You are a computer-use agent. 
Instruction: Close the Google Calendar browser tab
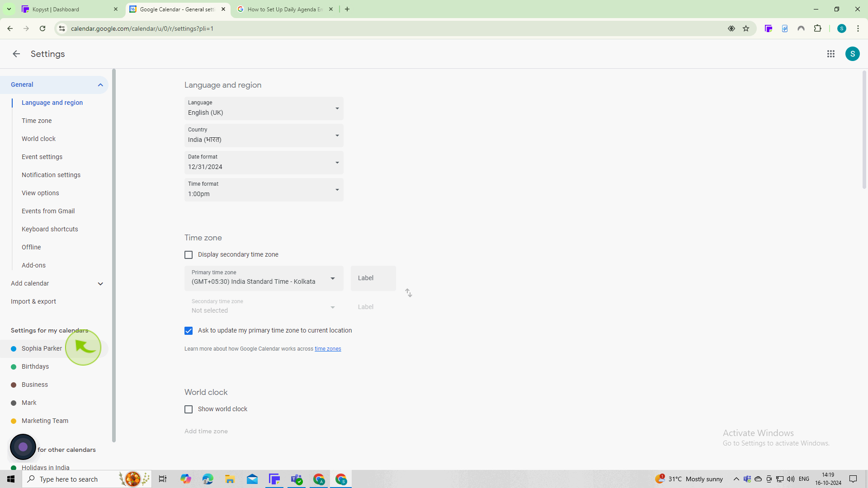tap(223, 9)
